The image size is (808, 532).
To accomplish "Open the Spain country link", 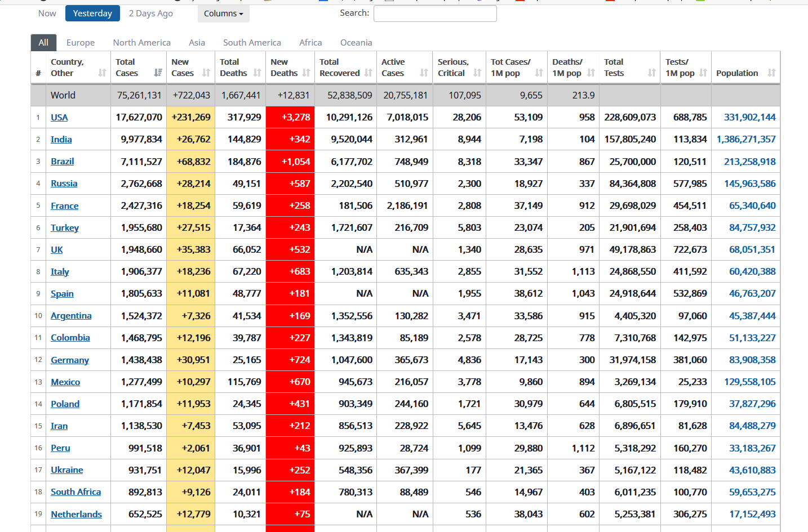I will pos(62,294).
